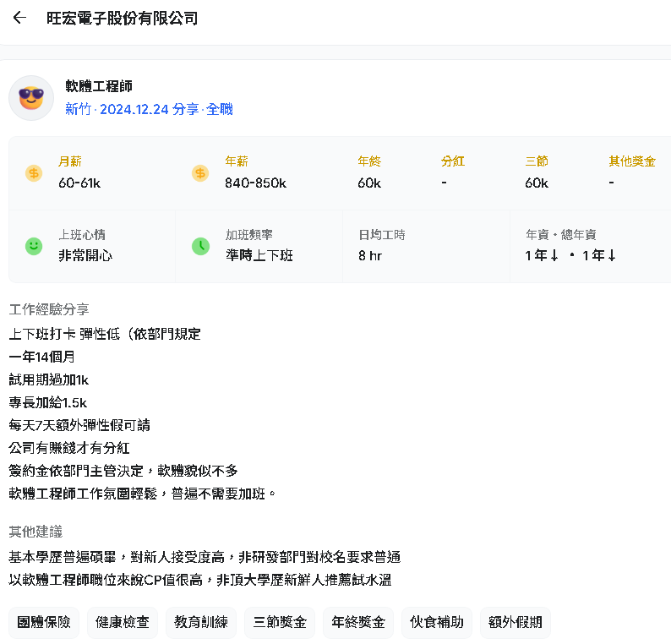Click the annual salary coin icon
The height and width of the screenshot is (644, 671).
coord(200,173)
